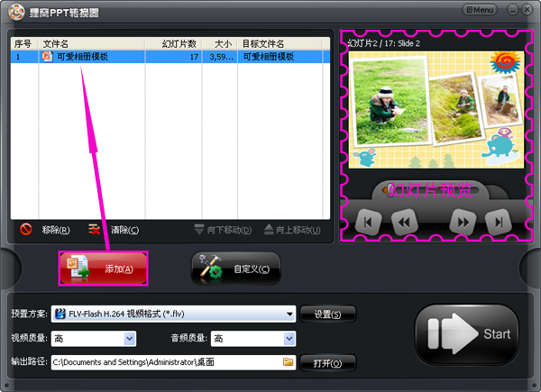The height and width of the screenshot is (392, 541).
Task: Click the PowerPoint file icon in row 1
Action: click(47, 56)
